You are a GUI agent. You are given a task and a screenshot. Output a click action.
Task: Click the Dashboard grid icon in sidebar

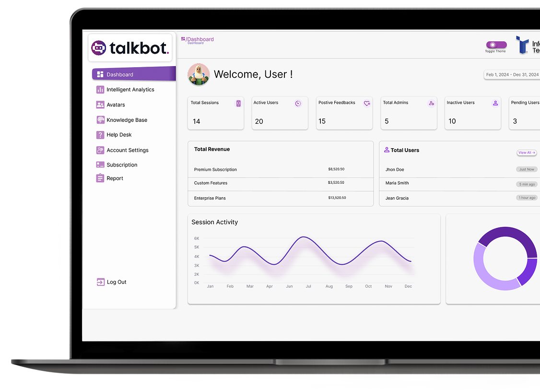click(100, 74)
